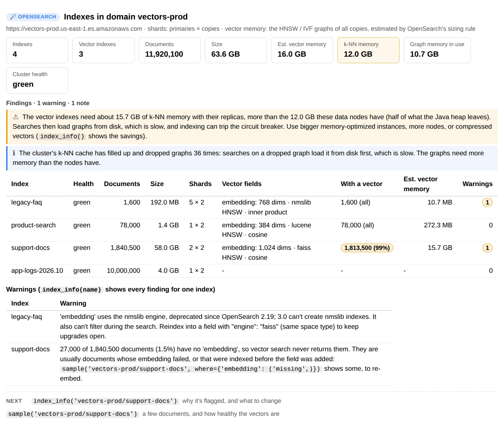This screenshot has height=424, width=504.
Task: Click the info icon in the k-NN cache note
Action: tap(14, 153)
